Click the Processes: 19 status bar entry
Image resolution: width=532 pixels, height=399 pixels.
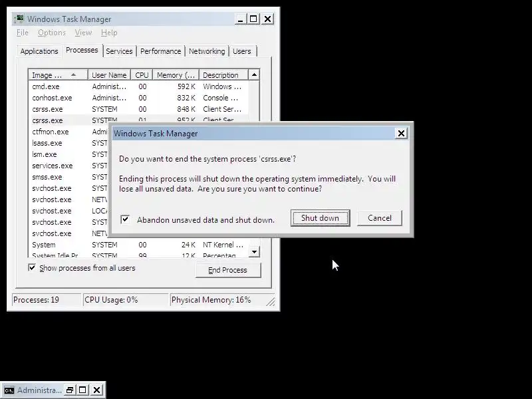coord(47,300)
